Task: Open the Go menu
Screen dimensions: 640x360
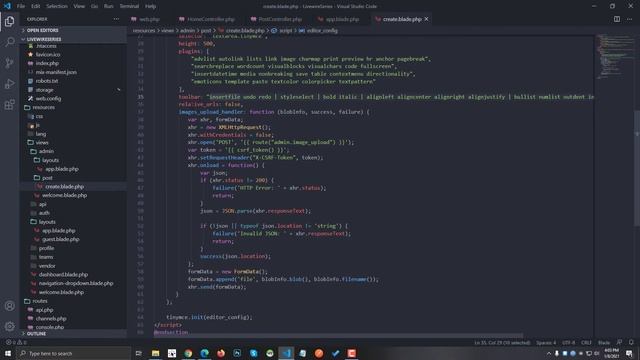Action: [x=94, y=6]
